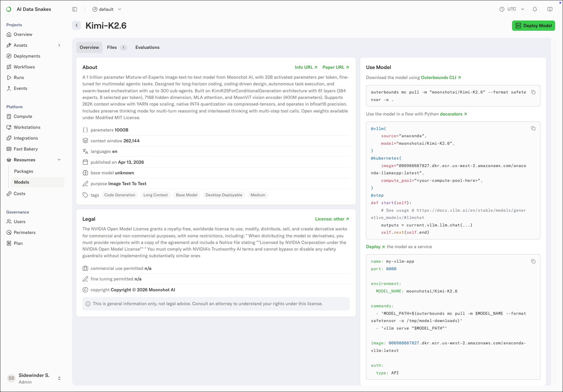Open the Deployments sidebar item

(27, 56)
